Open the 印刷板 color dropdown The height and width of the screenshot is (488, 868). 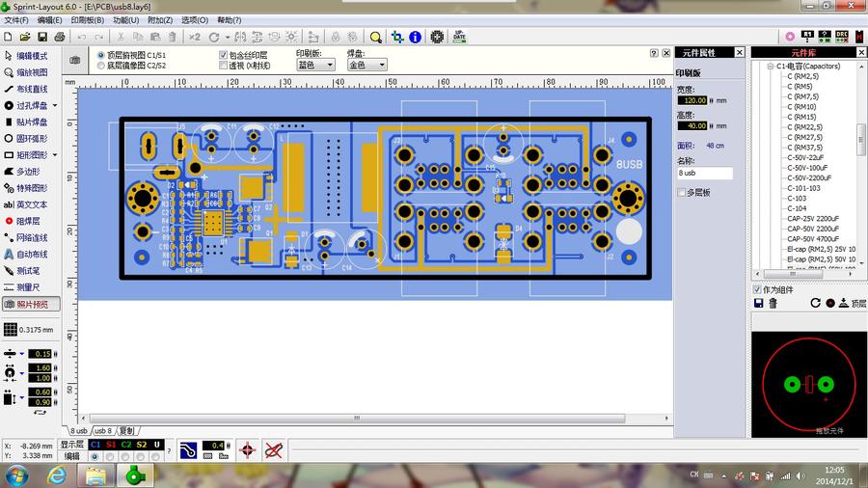(315, 66)
